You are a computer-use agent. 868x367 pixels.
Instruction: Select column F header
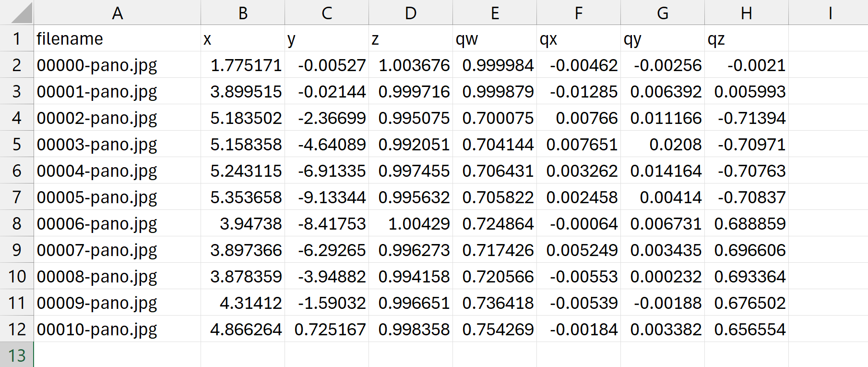(x=579, y=12)
